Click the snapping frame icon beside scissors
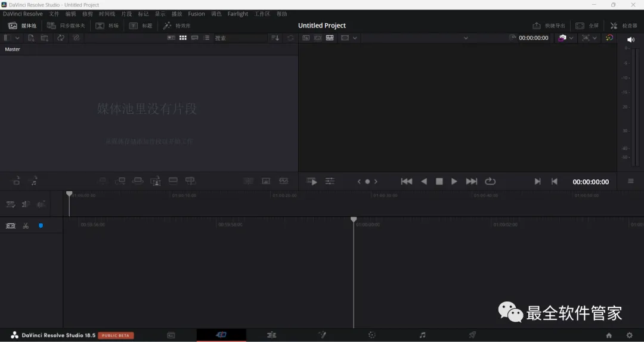Image resolution: width=644 pixels, height=342 pixels. 11,226
